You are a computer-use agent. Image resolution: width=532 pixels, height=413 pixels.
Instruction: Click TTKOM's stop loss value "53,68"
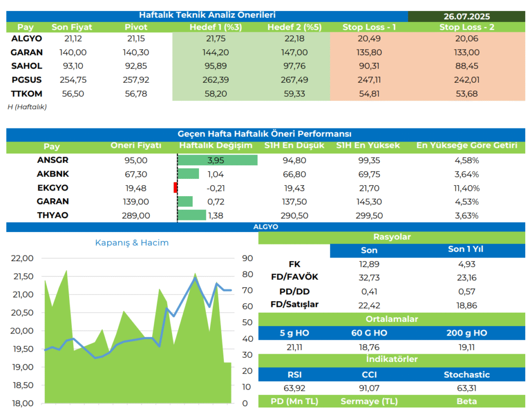tap(467, 94)
